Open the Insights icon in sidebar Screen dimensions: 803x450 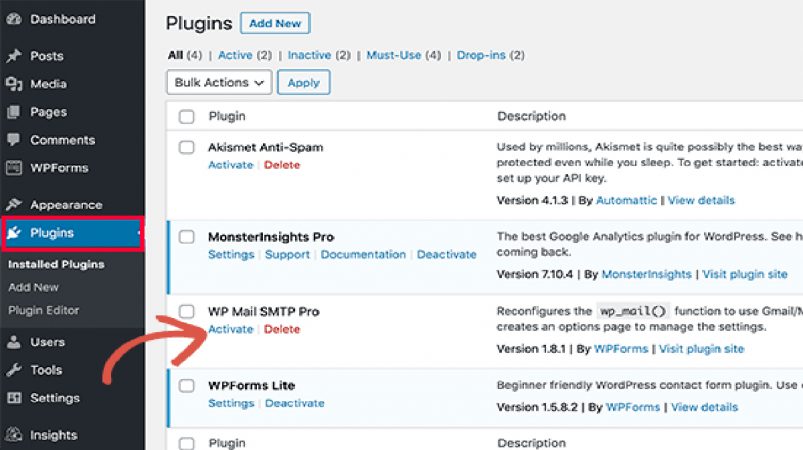point(14,435)
